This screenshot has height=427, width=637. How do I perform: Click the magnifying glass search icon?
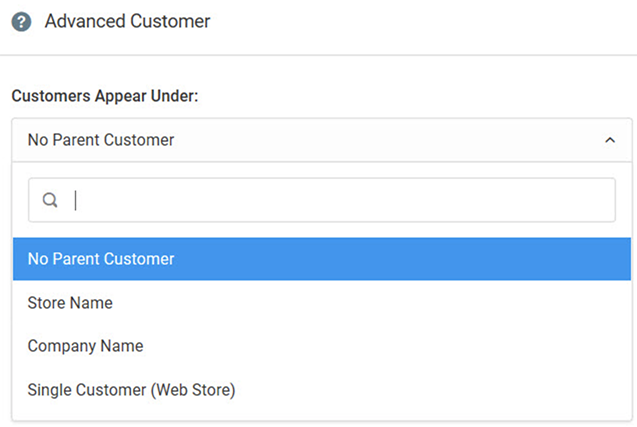(x=50, y=201)
